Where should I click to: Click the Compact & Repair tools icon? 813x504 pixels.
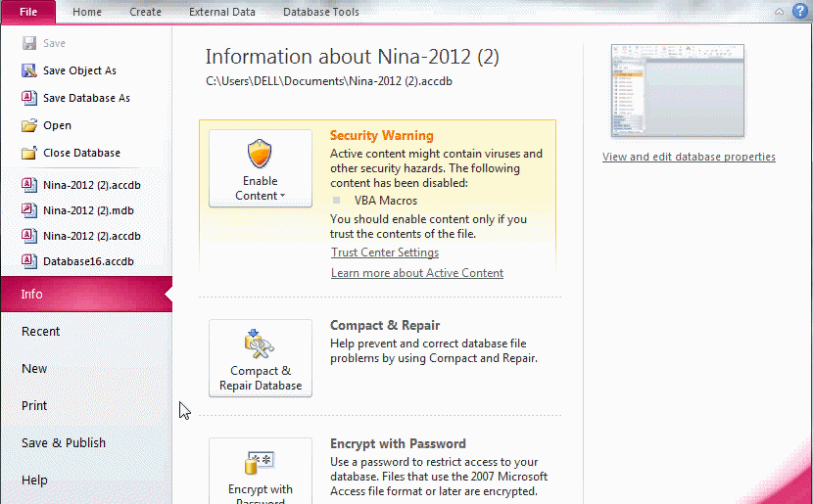point(260,344)
